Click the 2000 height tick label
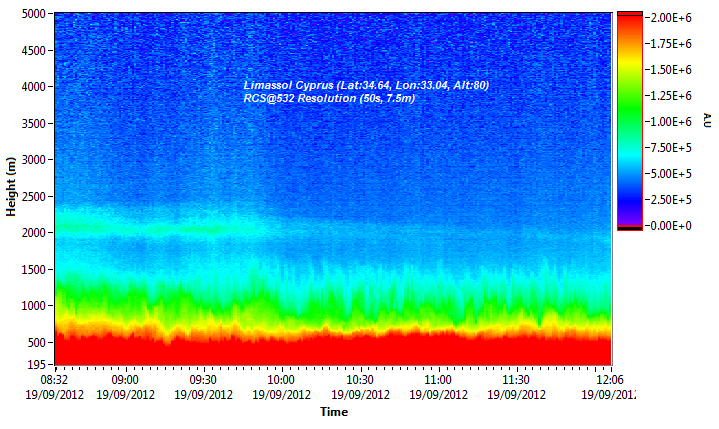Viewport: 719px width, 429px height. [33, 232]
